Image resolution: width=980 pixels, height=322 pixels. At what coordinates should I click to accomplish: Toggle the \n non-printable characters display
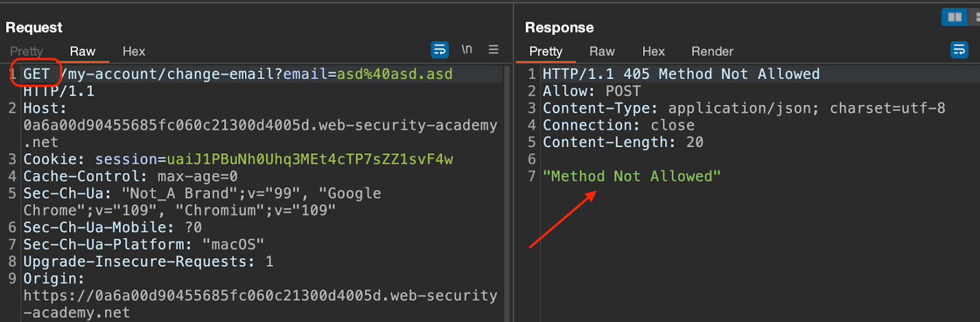coord(467,50)
